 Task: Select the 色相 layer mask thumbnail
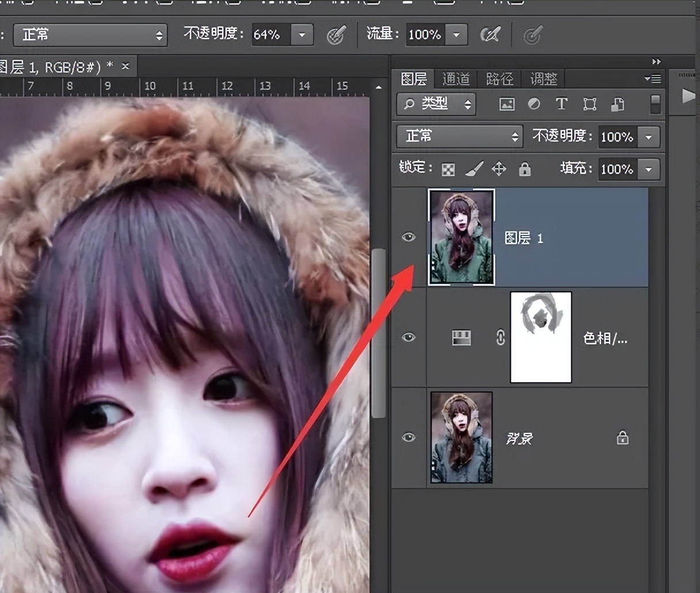(x=541, y=337)
